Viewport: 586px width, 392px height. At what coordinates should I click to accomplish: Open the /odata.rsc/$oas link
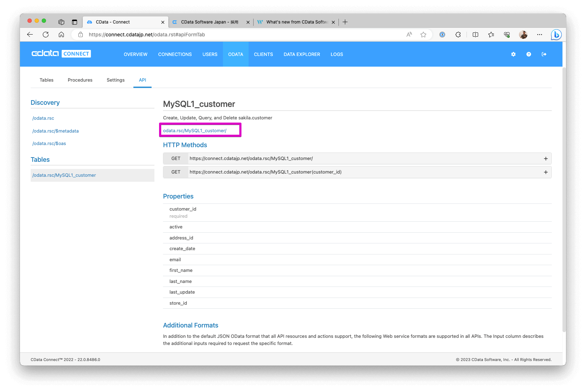point(49,144)
